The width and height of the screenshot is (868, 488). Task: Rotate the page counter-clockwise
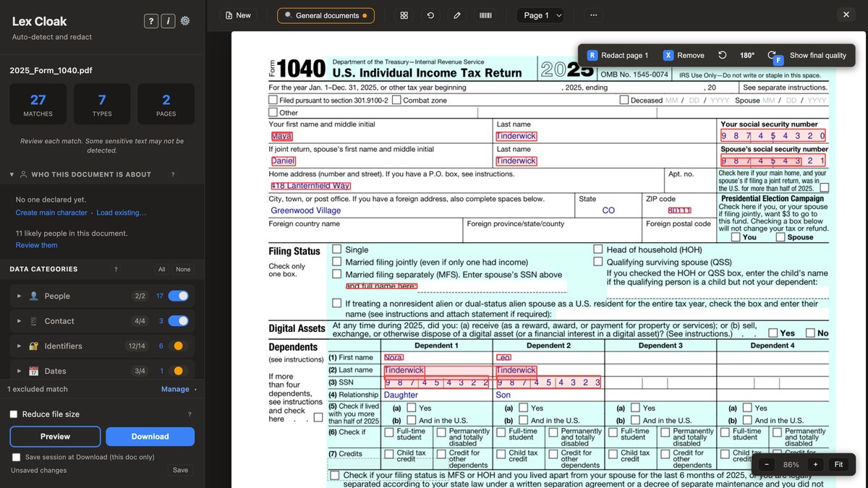(x=722, y=55)
